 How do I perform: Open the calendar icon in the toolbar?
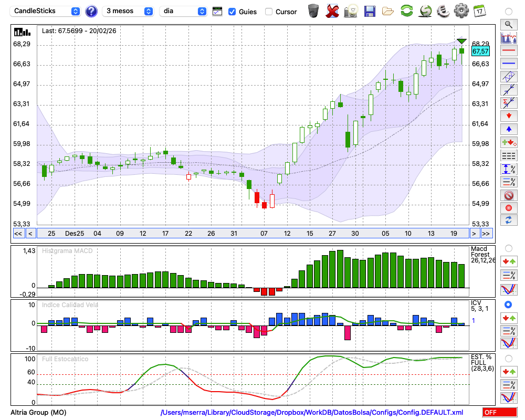pyautogui.click(x=479, y=10)
